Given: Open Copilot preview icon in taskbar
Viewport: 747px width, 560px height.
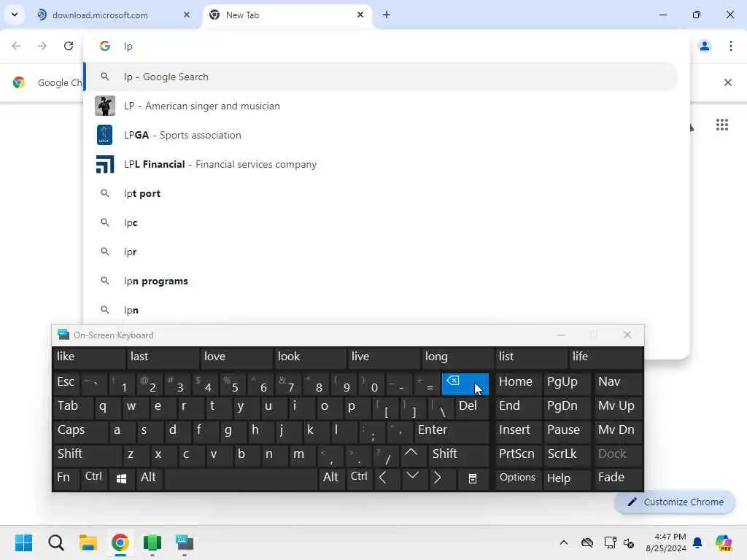Looking at the screenshot, I should coord(724,542).
